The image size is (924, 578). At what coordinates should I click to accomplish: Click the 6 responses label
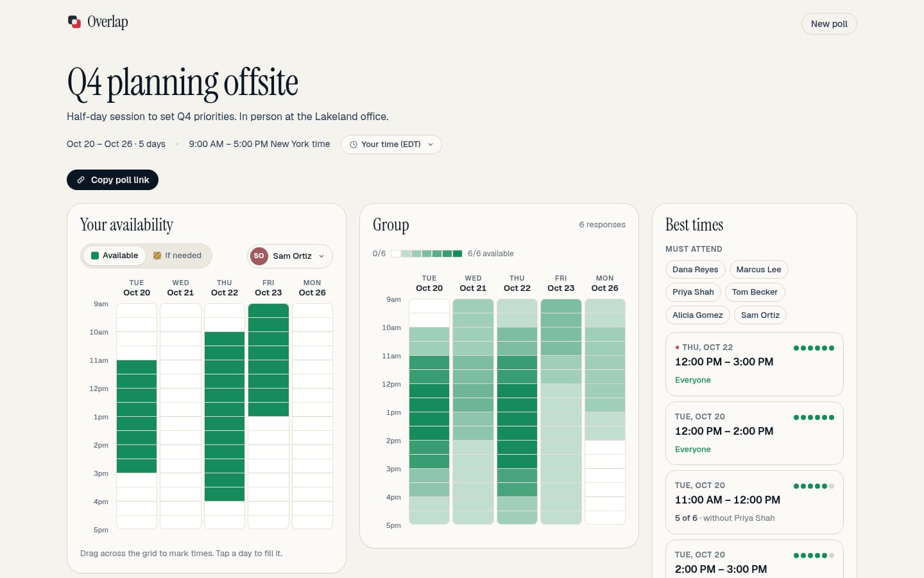click(602, 225)
